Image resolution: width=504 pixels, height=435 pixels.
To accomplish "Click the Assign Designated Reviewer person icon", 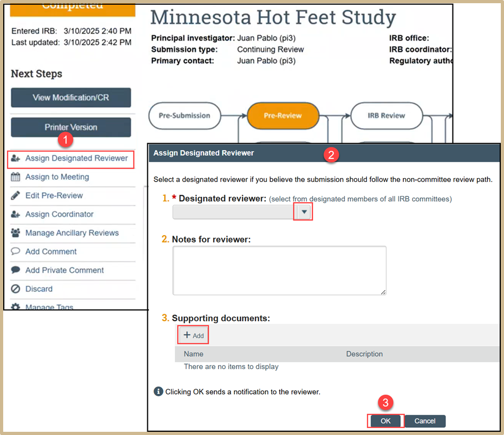I will (15, 158).
